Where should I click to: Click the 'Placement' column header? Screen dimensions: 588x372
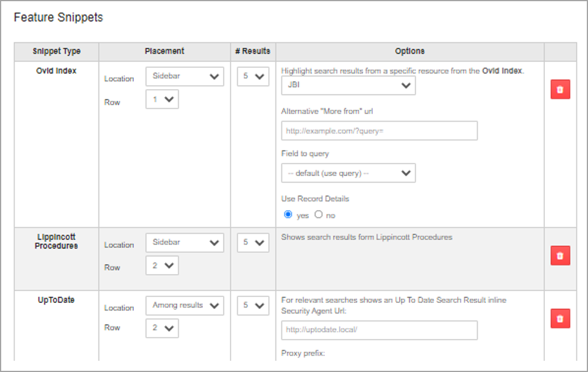coord(165,51)
